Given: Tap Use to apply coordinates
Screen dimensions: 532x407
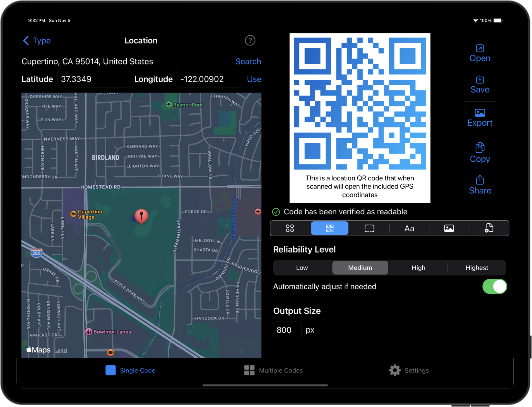Looking at the screenshot, I should tap(254, 79).
